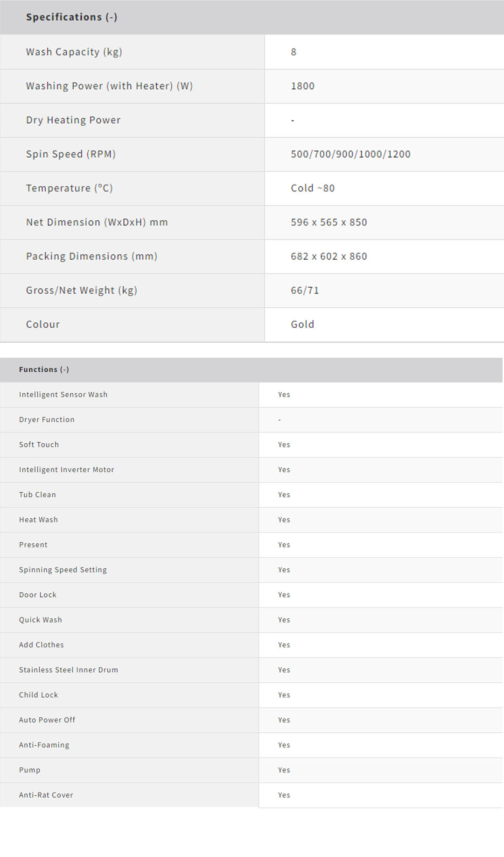Click the Cold ~80 temperature value
The height and width of the screenshot is (857, 504).
coord(313,188)
